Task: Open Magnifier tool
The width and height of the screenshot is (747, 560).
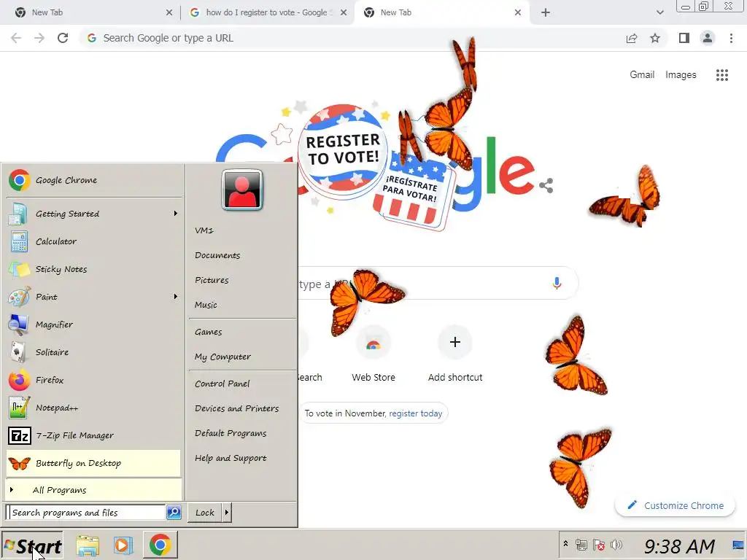Action: pyautogui.click(x=94, y=324)
